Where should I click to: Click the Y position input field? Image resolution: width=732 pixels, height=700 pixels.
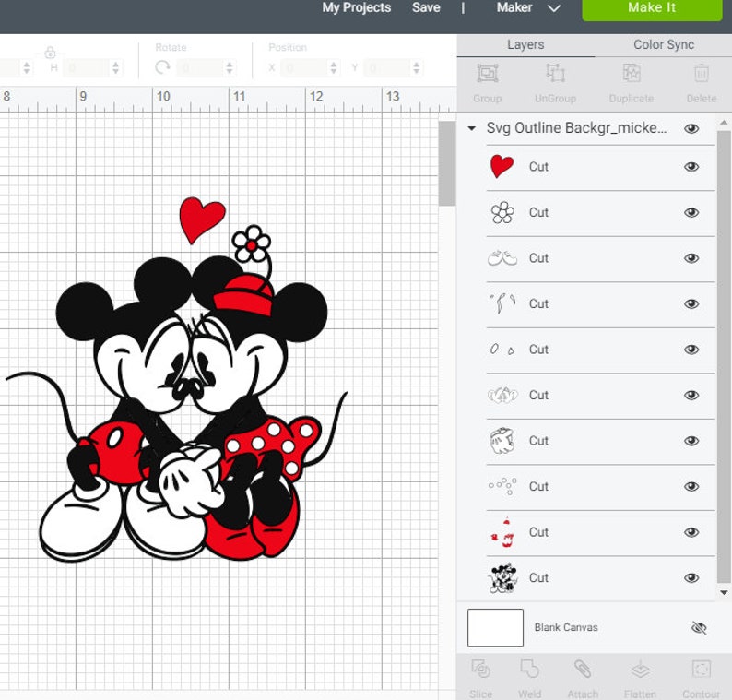pos(387,67)
